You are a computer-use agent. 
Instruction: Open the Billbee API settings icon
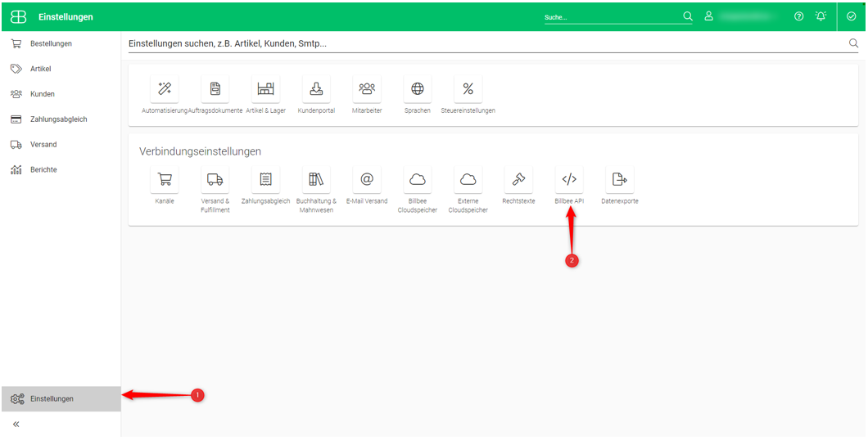(x=569, y=179)
